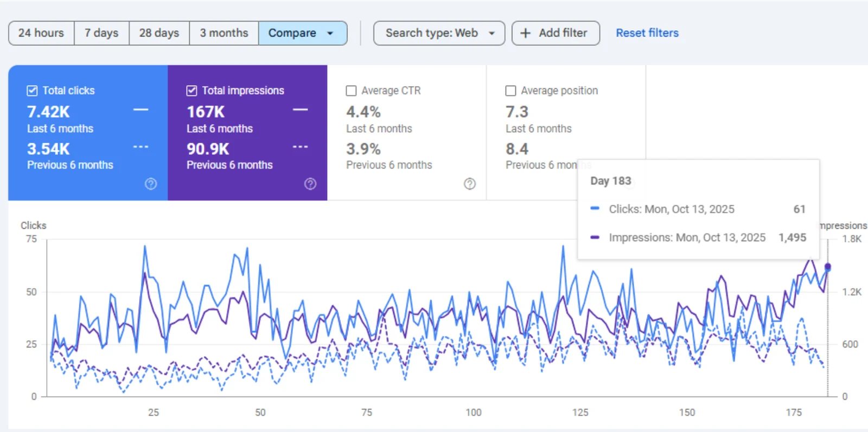Enable the Average CTR checkbox
This screenshot has height=432, width=868.
(x=351, y=91)
